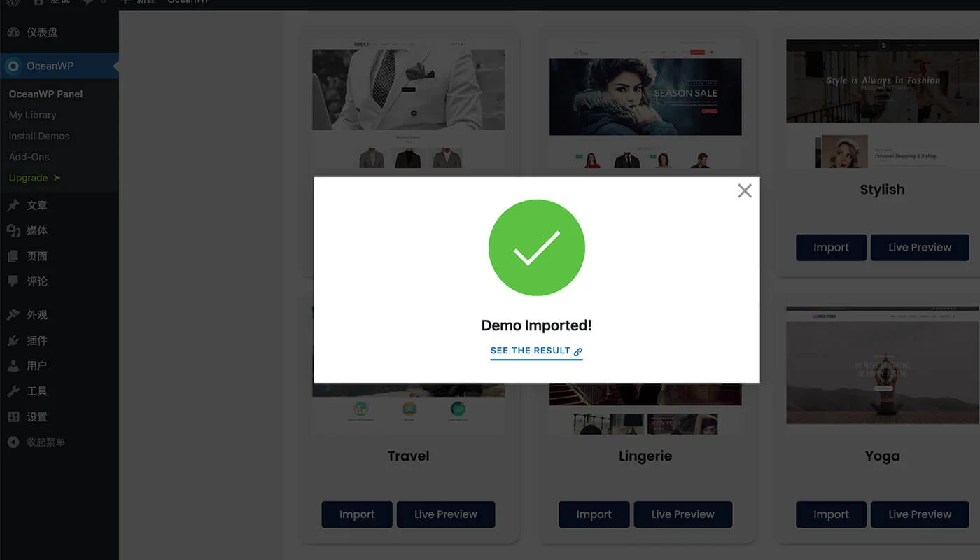Viewport: 980px width, 560px height.
Task: Click the Pages icon in the sidebar
Action: point(13,256)
